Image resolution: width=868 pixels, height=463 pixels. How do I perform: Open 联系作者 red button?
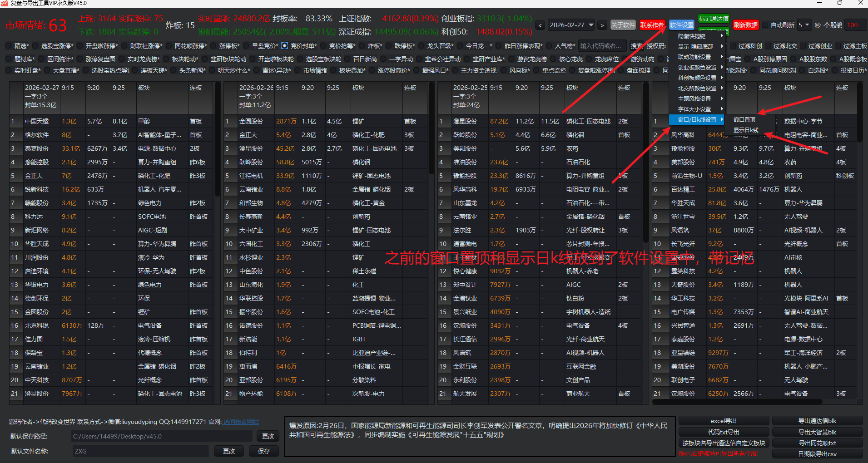click(x=652, y=25)
